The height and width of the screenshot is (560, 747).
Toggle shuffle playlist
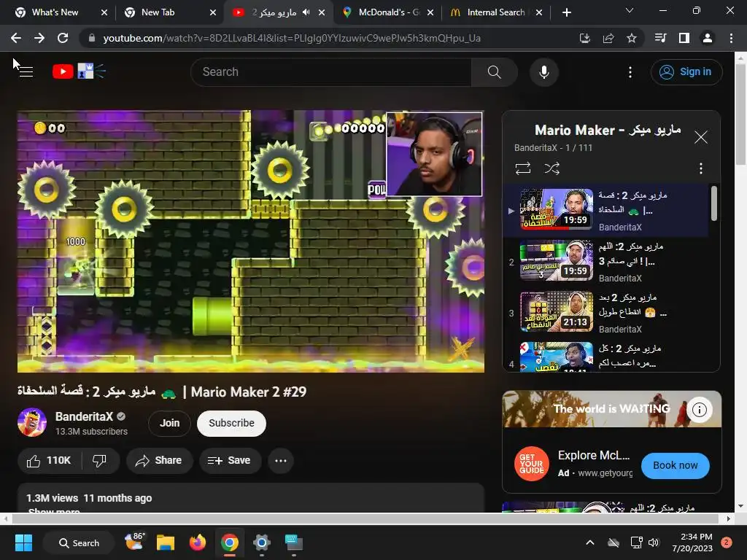coord(551,168)
